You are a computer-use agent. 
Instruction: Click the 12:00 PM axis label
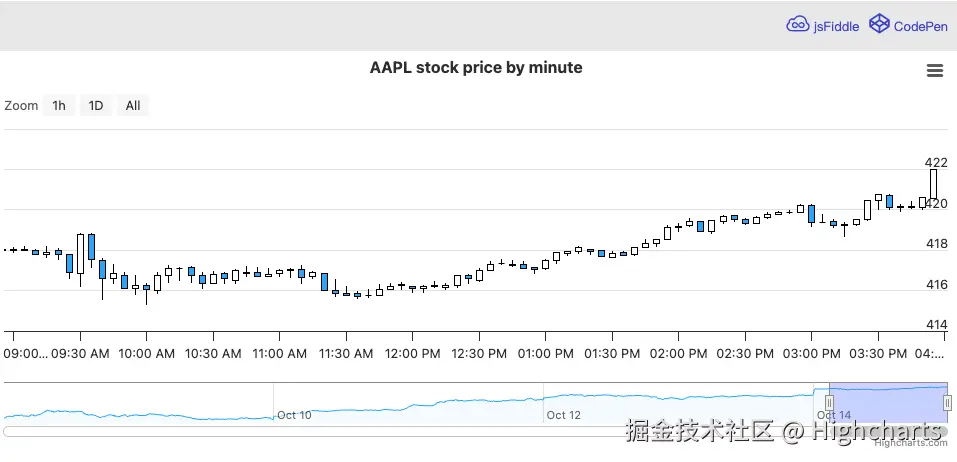(412, 353)
